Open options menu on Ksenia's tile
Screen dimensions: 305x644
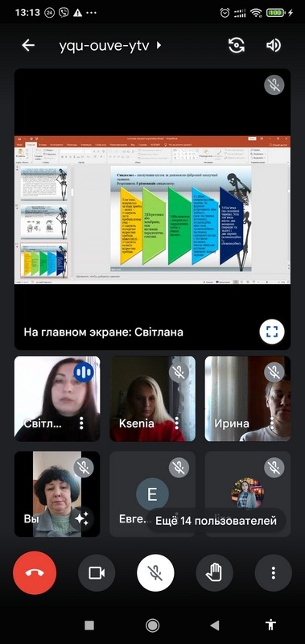point(177,423)
